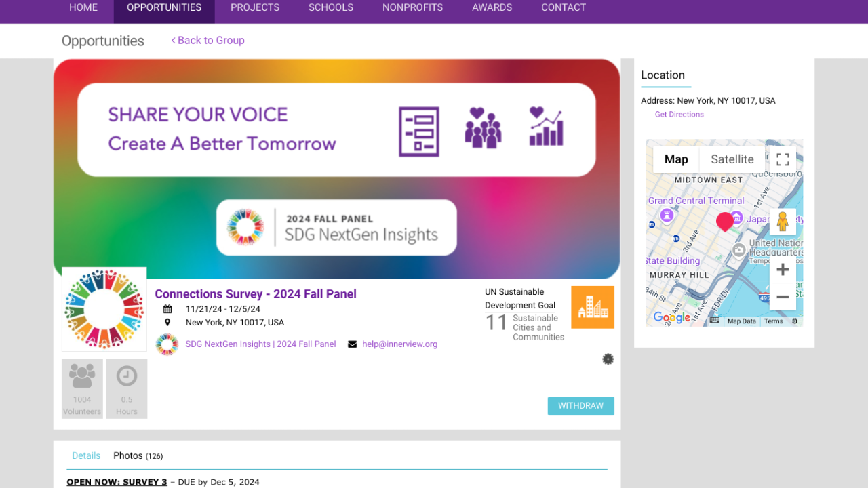868x488 pixels.
Task: Select the OPPORTUNITIES nav item
Action: point(164,8)
